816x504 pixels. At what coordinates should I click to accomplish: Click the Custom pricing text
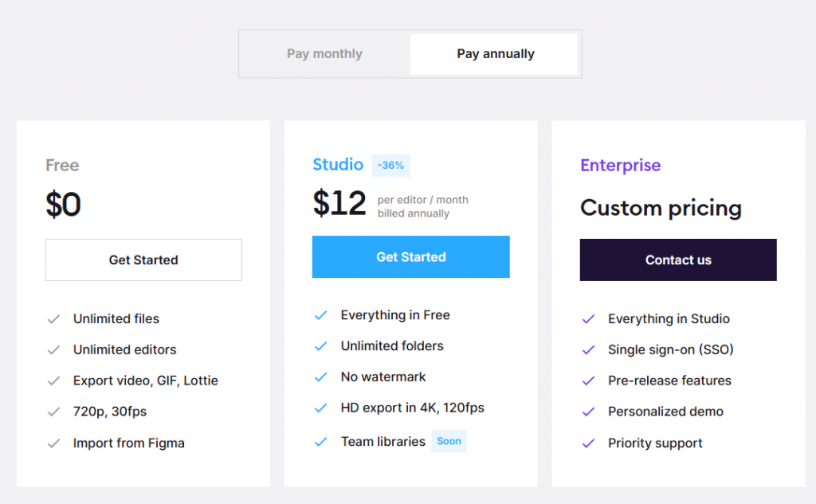click(660, 208)
